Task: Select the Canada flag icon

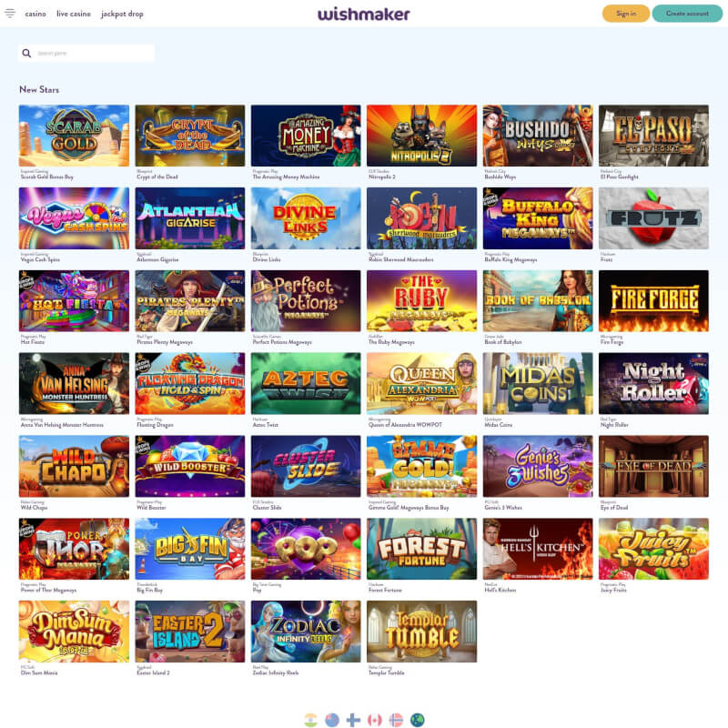Action: coord(375,720)
